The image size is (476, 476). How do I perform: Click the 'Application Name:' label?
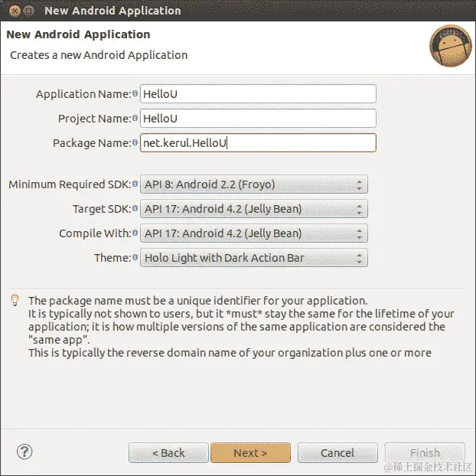pos(83,94)
